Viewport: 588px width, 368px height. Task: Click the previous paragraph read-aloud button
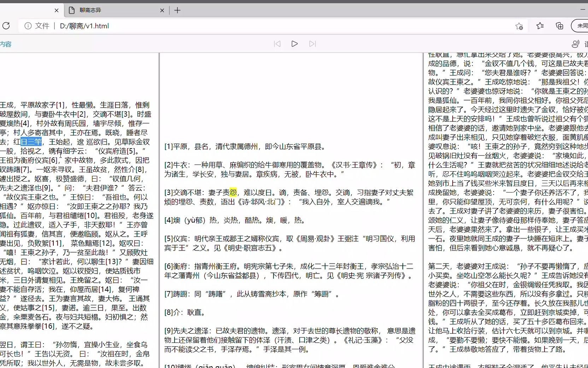pyautogui.click(x=277, y=44)
